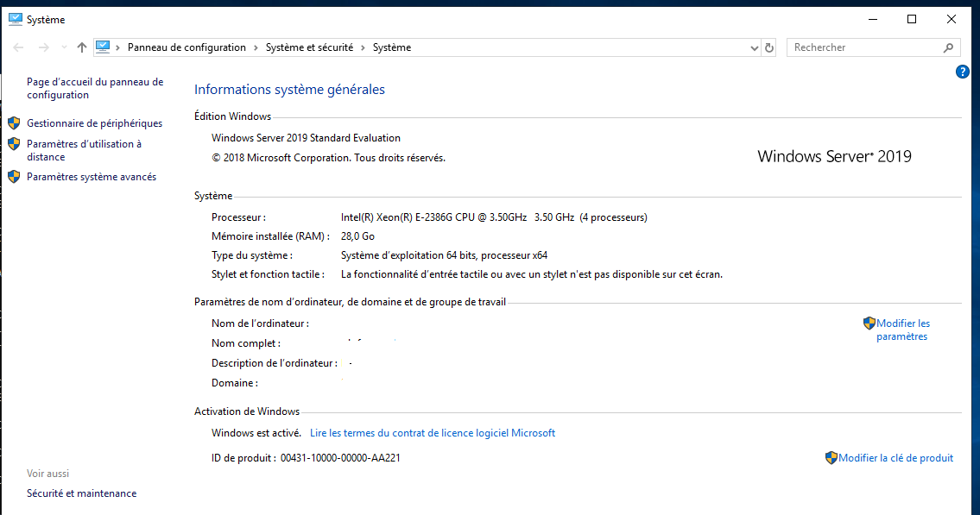Click the back navigation arrow
Image resolution: width=980 pixels, height=515 pixels.
[x=18, y=47]
